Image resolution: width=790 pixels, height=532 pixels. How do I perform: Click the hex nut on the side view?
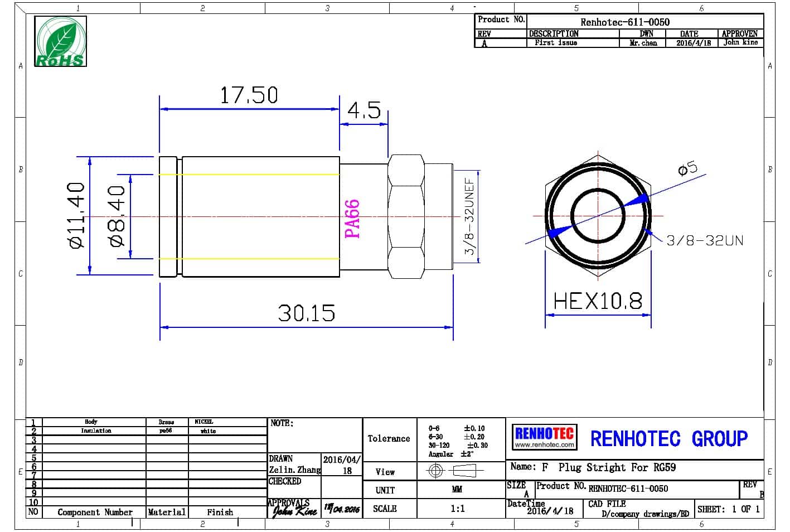click(406, 216)
